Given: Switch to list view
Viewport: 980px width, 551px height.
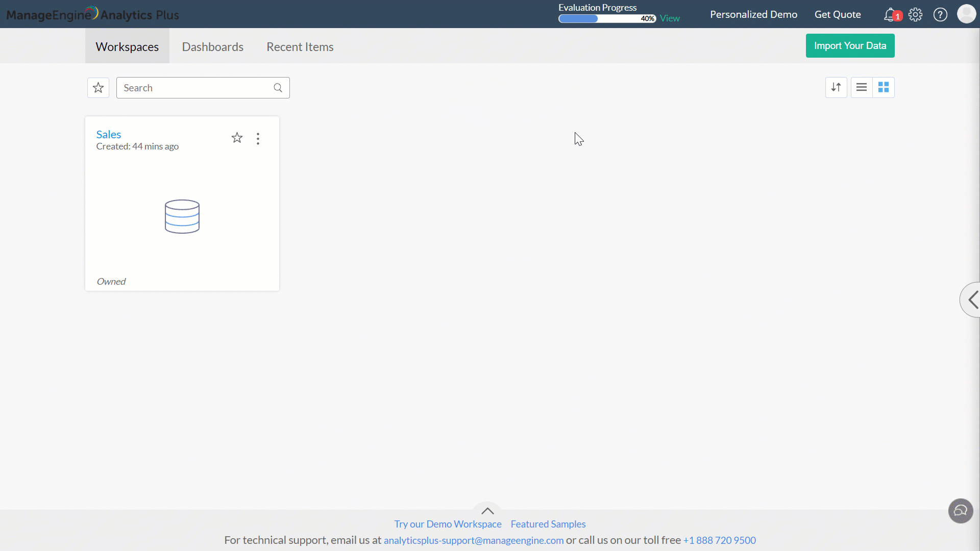Looking at the screenshot, I should point(862,87).
